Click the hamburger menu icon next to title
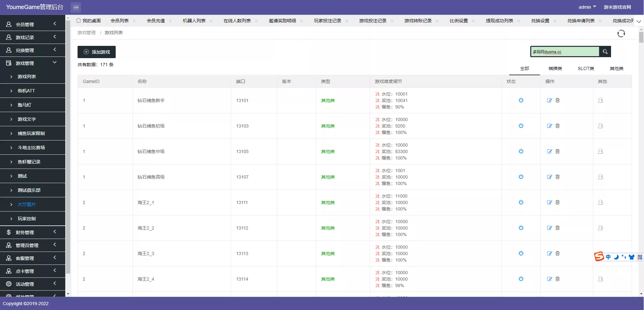 (x=76, y=7)
